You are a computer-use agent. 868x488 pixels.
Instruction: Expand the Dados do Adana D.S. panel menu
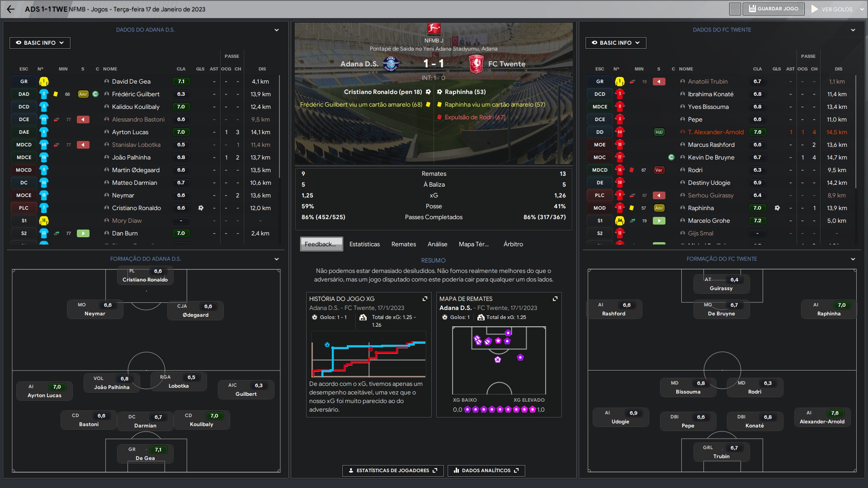pyautogui.click(x=277, y=30)
